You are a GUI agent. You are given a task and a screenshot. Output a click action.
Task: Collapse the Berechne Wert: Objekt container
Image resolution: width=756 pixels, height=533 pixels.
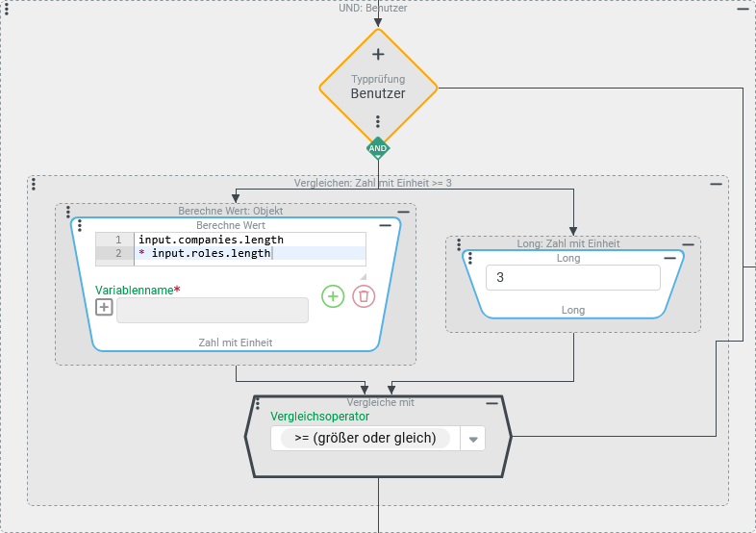click(404, 211)
